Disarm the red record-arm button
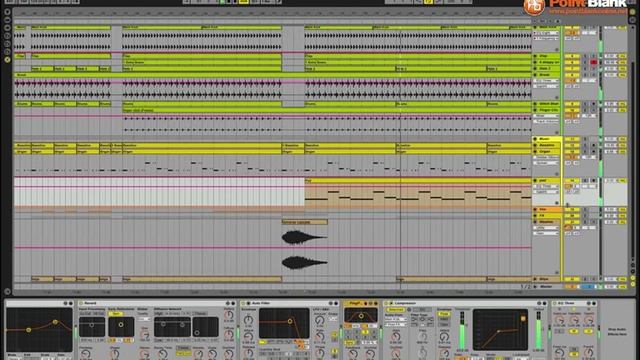 [593, 62]
